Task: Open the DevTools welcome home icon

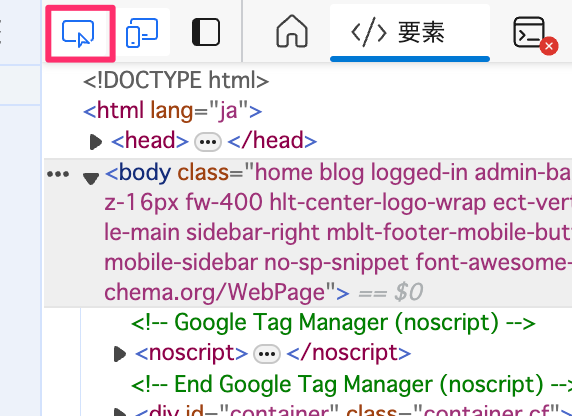Action: (291, 32)
